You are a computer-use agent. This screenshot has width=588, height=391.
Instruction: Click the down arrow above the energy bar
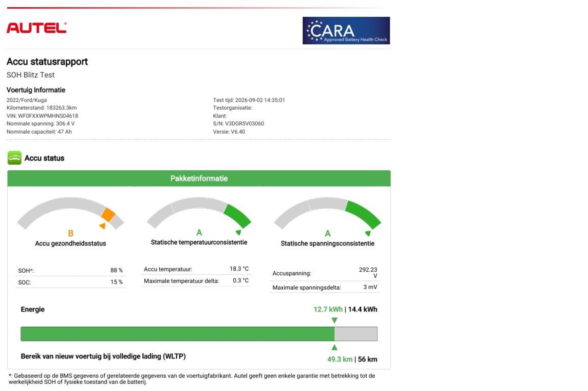[x=334, y=321]
